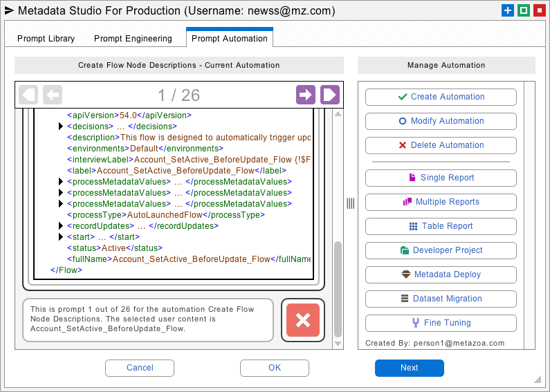Click the Single Report page icon
Viewport: 550px width, 392px height.
[x=412, y=178]
